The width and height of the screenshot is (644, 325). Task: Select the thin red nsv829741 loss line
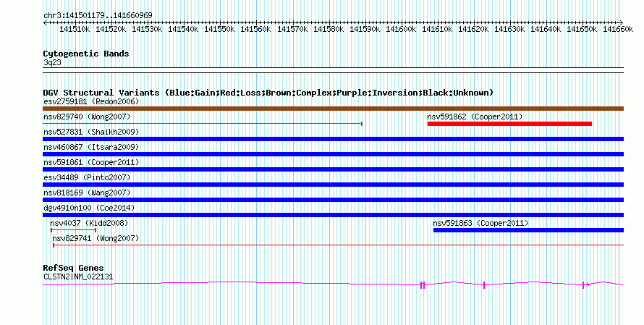(339, 245)
